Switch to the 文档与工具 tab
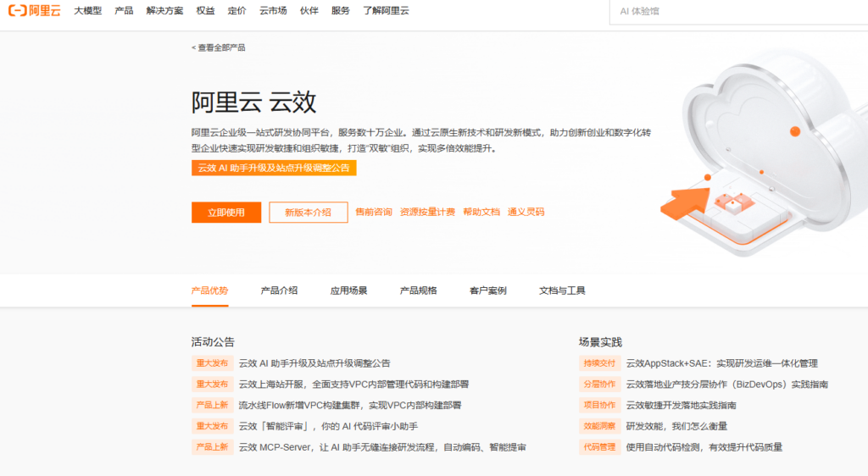 (x=562, y=291)
